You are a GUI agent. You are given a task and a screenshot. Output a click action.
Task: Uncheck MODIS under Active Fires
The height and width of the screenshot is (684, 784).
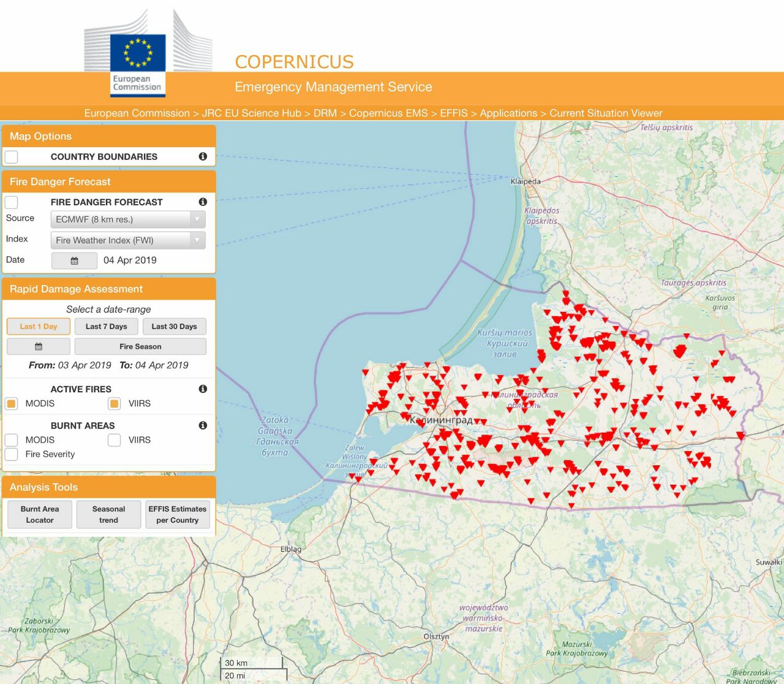12,403
